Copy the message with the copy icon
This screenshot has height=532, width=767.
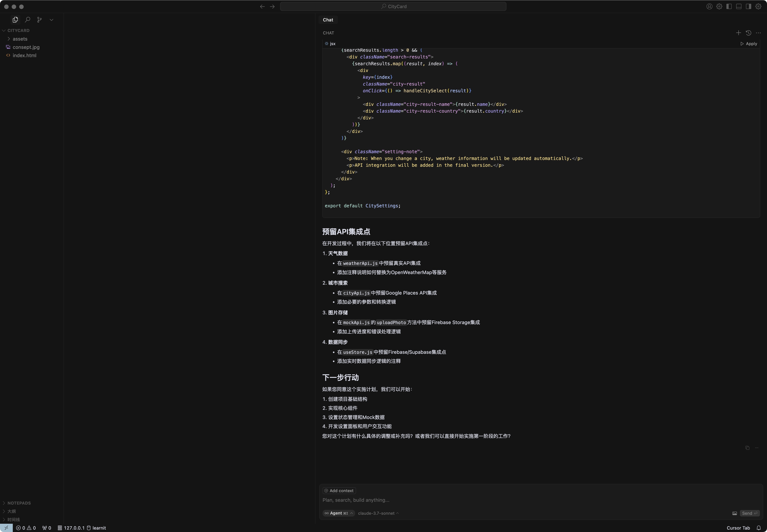[747, 448]
